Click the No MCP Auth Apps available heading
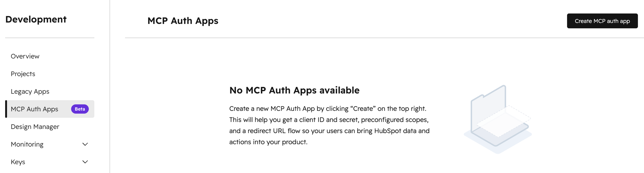Image resolution: width=644 pixels, height=173 pixels. pyautogui.click(x=294, y=90)
